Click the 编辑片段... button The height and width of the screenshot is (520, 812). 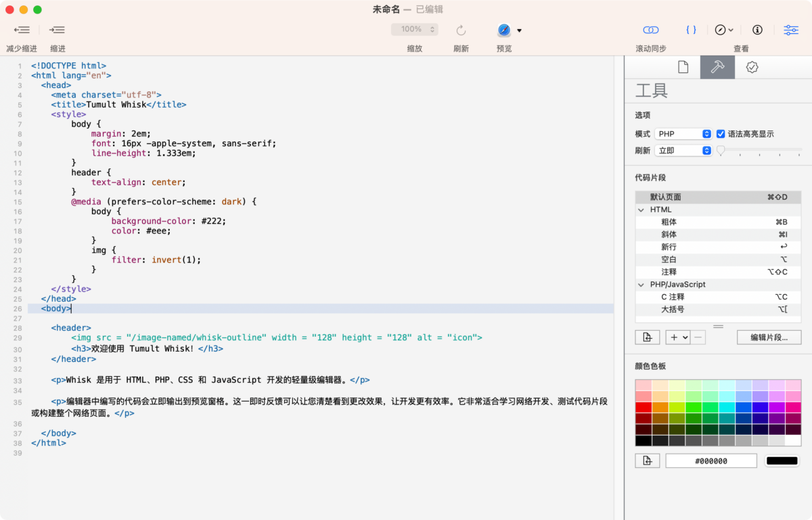click(x=769, y=337)
